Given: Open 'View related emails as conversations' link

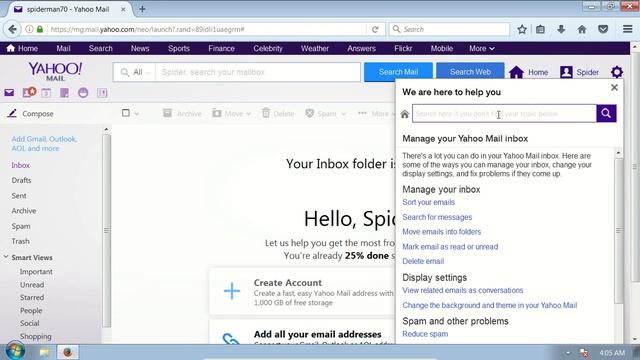Looking at the screenshot, I should [463, 290].
